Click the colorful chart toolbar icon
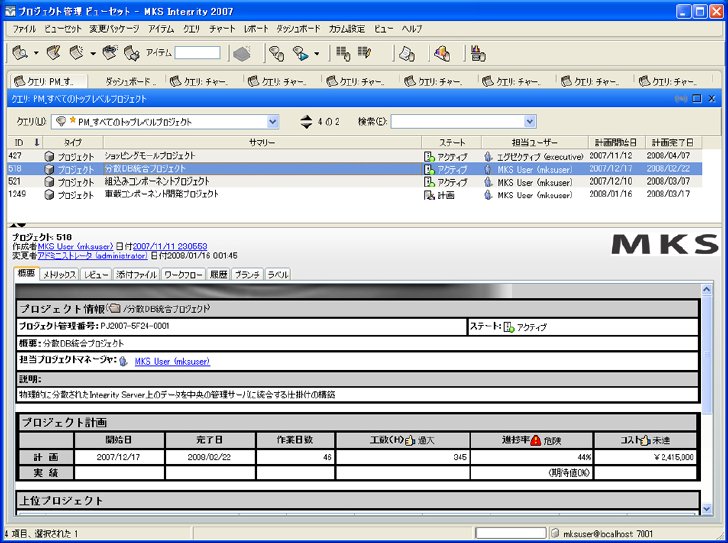The image size is (728, 543). (442, 53)
